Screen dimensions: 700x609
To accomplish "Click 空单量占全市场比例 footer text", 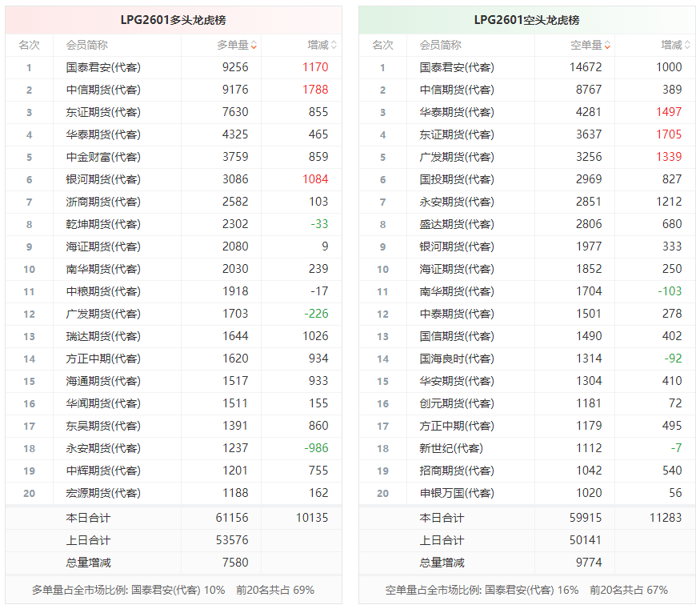I will point(526,591).
